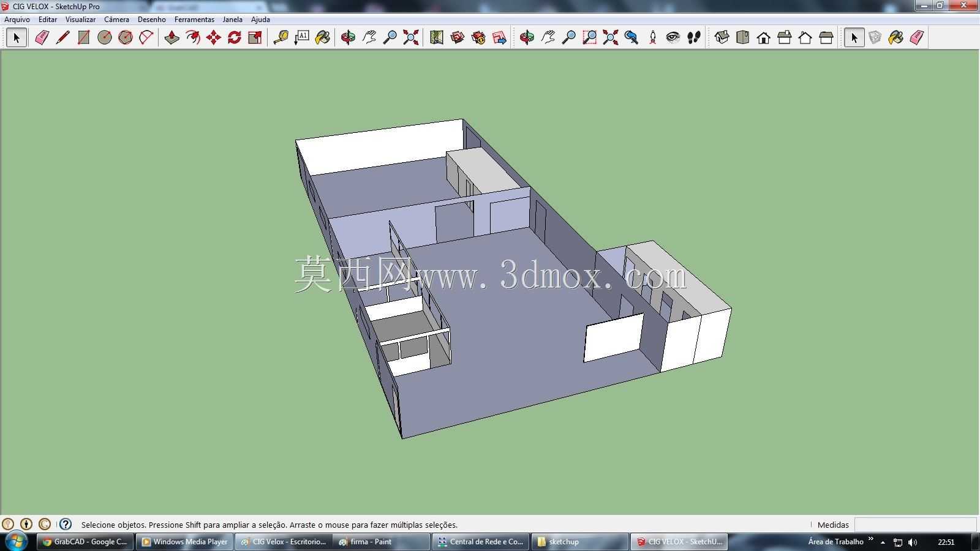The image size is (980, 551).
Task: Click the taskbar clock 22:51
Action: pos(946,542)
